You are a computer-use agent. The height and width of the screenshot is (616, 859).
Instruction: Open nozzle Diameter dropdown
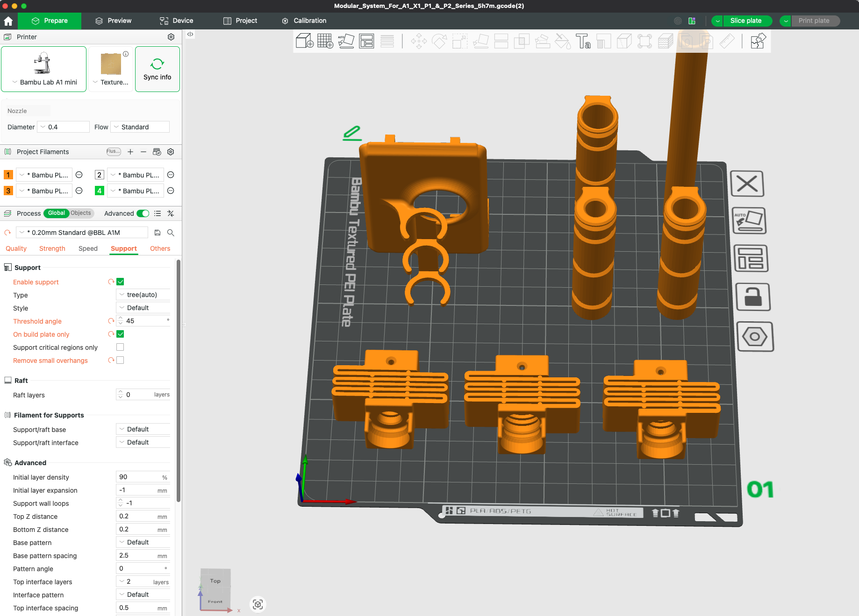tap(64, 127)
